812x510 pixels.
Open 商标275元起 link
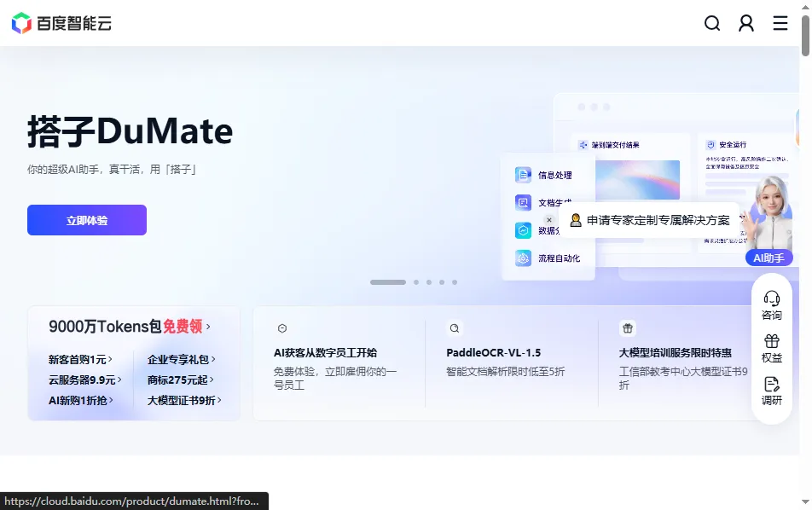click(180, 380)
